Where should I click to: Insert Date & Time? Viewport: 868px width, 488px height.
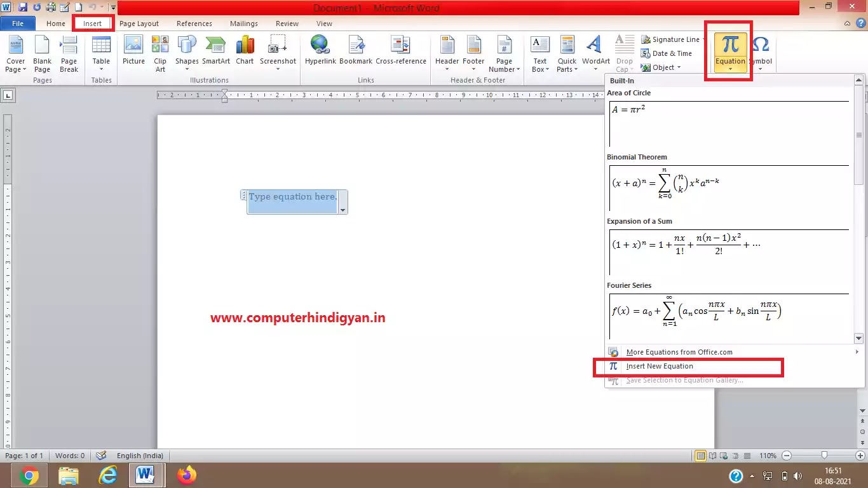coord(666,53)
